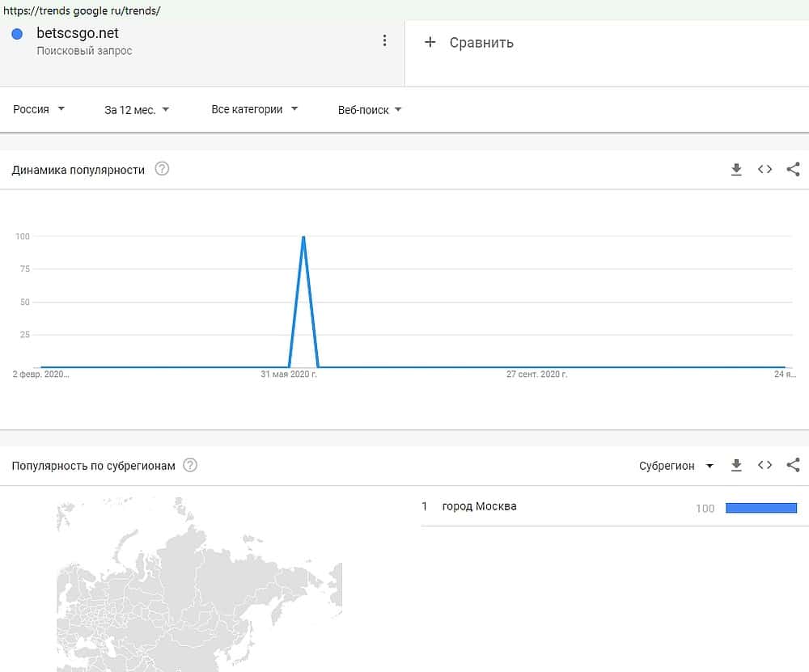Get embed code for subregion widget
The image size is (809, 672).
(x=765, y=465)
